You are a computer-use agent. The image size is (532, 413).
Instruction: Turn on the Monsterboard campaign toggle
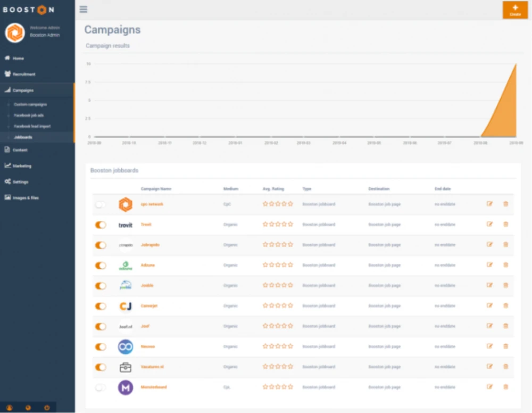[100, 387]
